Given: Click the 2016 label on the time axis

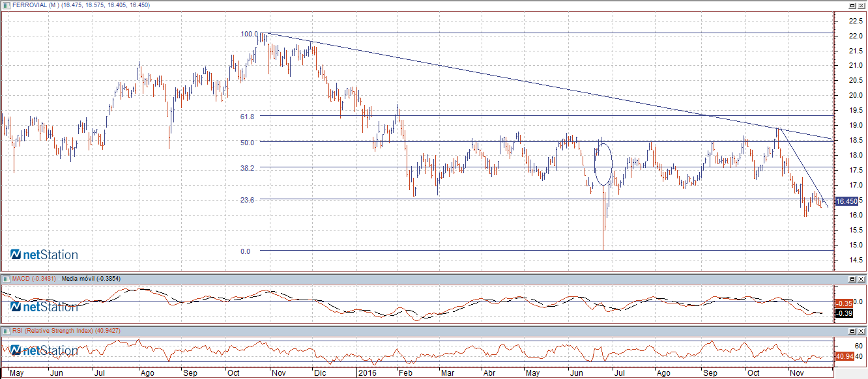Looking at the screenshot, I should coord(366,374).
